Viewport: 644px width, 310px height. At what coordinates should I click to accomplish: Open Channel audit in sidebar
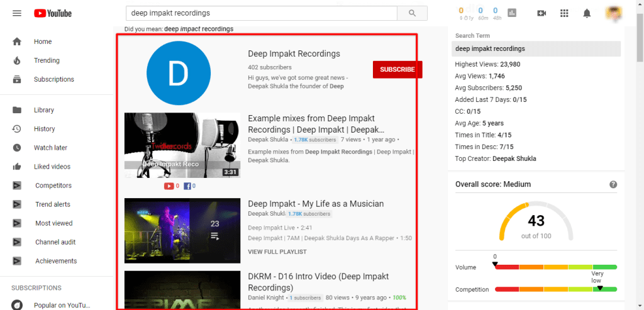57,242
